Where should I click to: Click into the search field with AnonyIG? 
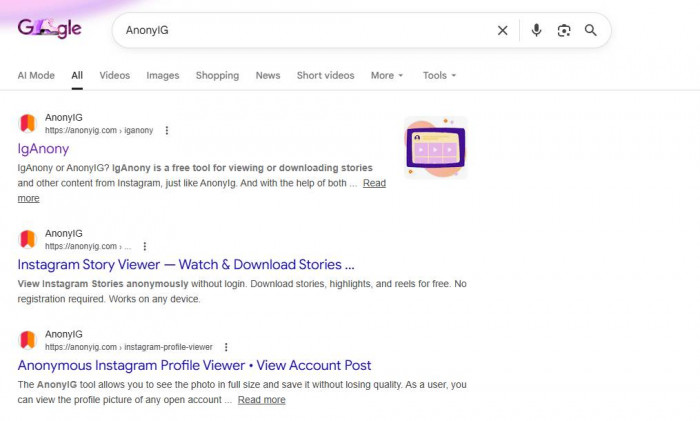tap(300, 30)
